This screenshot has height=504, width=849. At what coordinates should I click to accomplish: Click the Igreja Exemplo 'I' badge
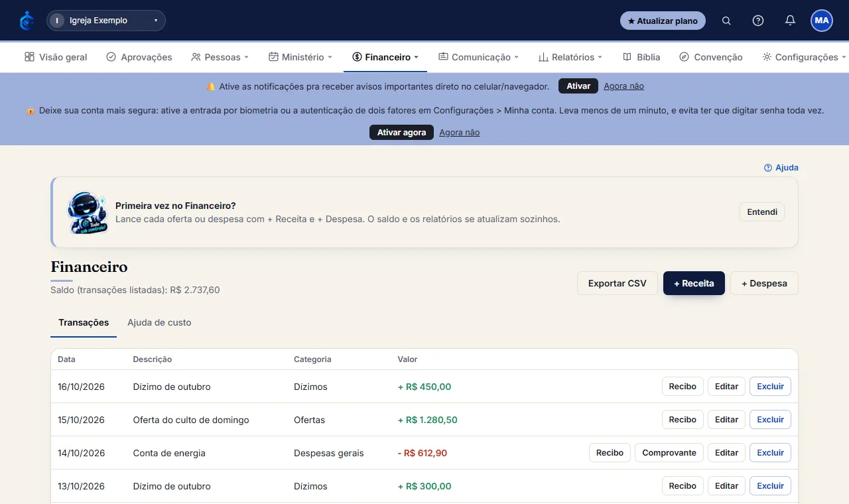click(57, 21)
